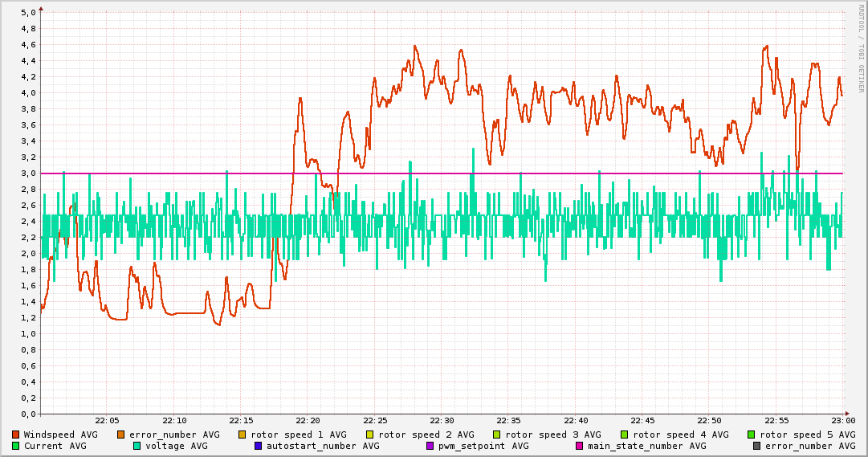Click the main_state_number AVG legend label
This screenshot has width=868, height=457.
click(x=646, y=446)
